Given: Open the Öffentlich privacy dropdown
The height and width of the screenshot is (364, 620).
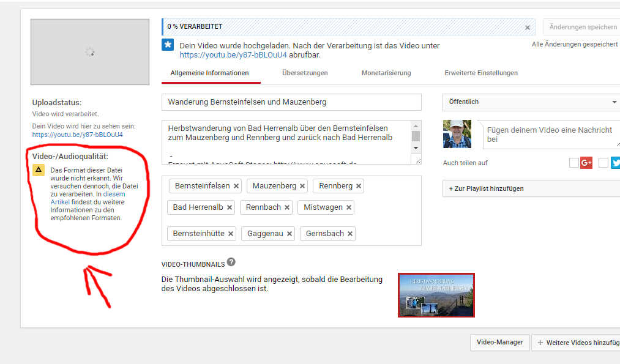Looking at the screenshot, I should [x=531, y=102].
